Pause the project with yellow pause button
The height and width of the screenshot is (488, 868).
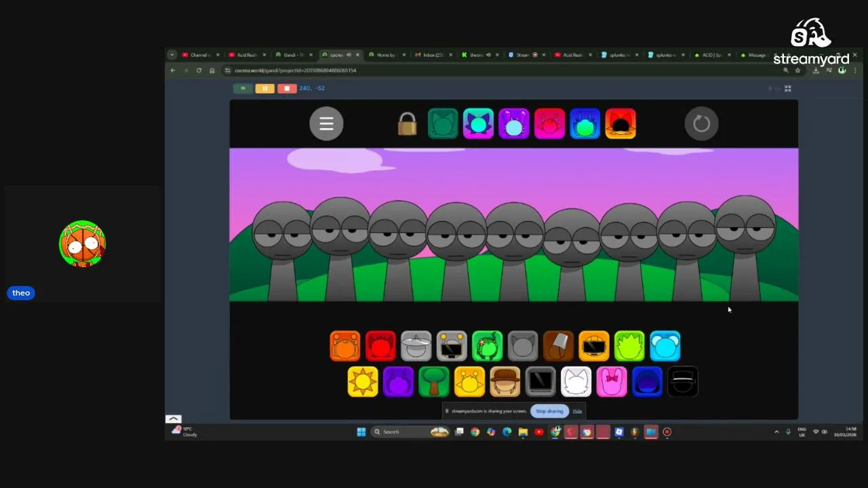(264, 88)
